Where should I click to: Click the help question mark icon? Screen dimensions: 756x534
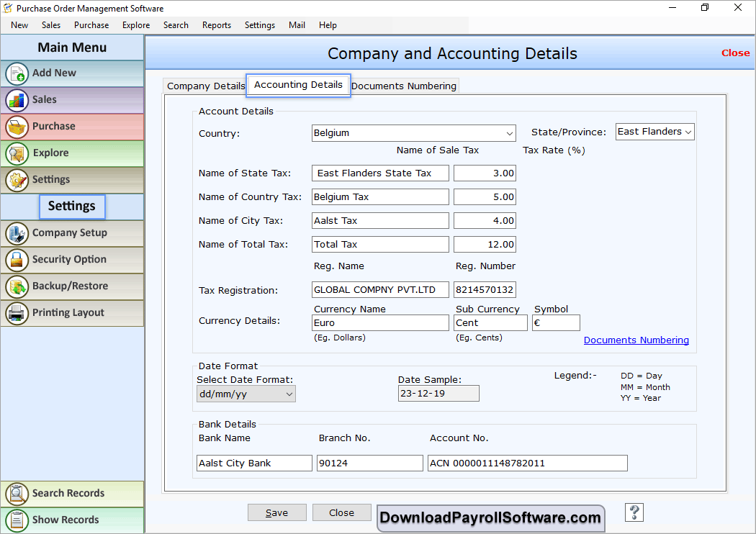pyautogui.click(x=634, y=512)
